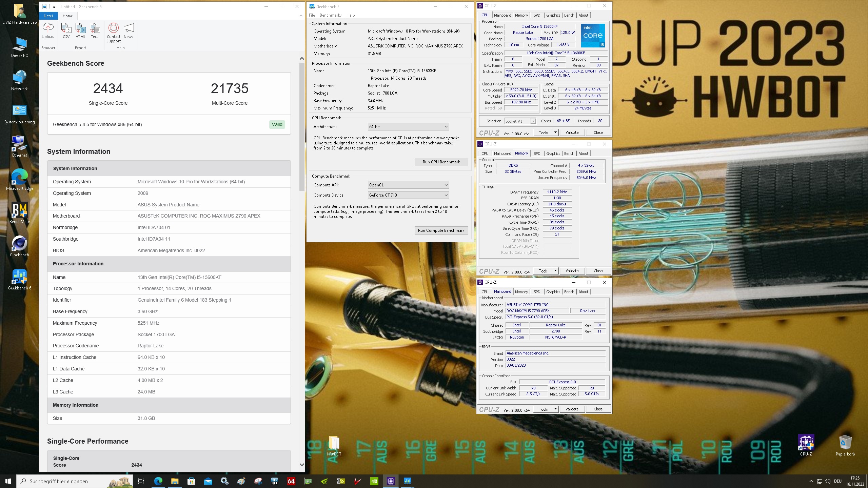Export results using the HTML icon
The image size is (868, 488).
tap(80, 30)
